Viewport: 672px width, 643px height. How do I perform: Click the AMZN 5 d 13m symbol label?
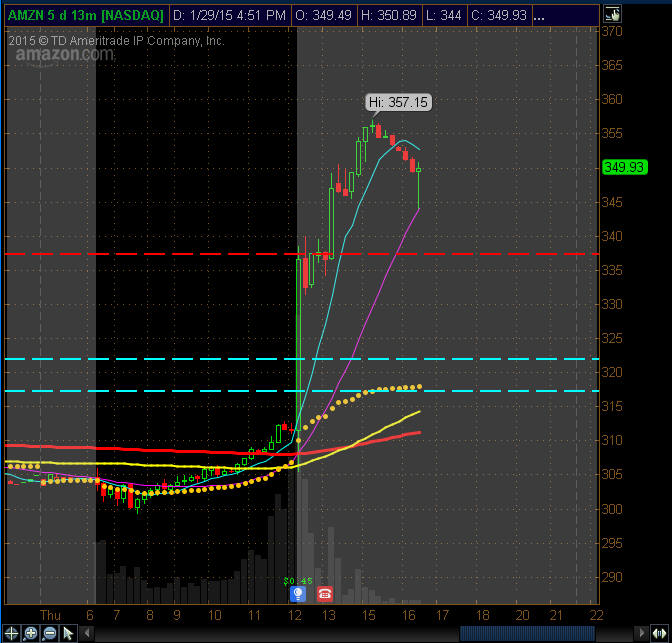click(x=84, y=16)
